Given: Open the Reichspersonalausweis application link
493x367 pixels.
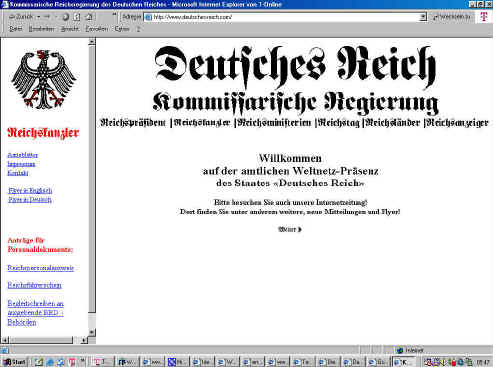Looking at the screenshot, I should [x=41, y=268].
